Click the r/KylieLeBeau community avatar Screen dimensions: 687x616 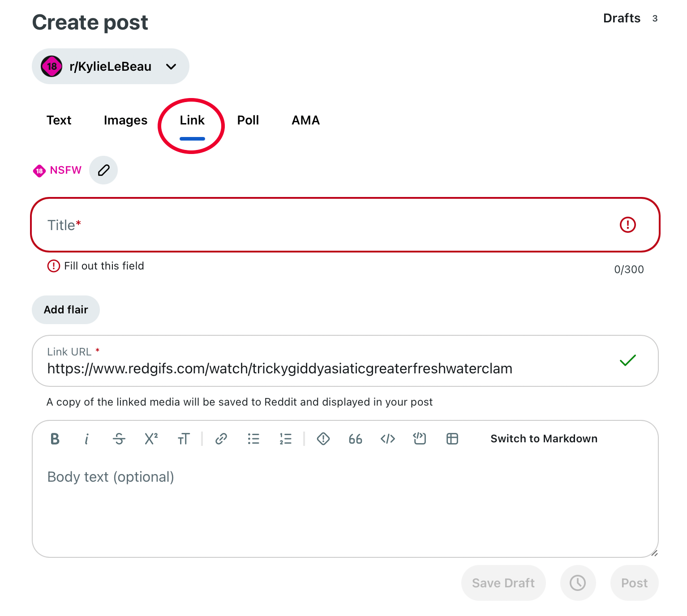[x=52, y=66]
